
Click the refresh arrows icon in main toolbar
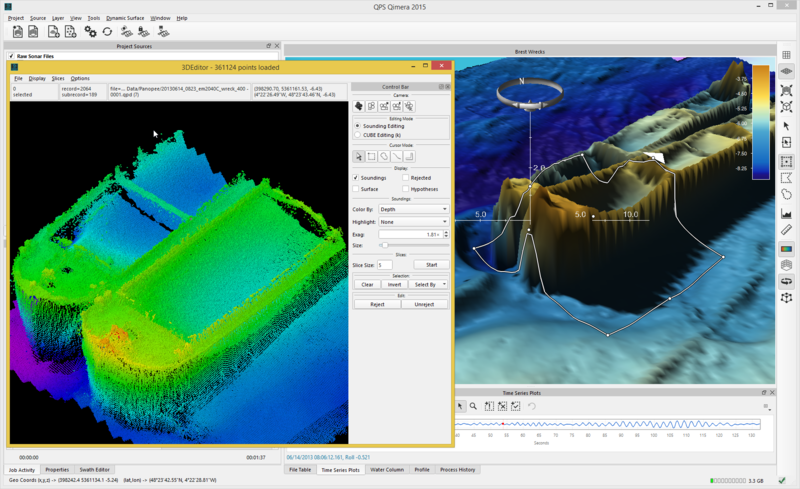[x=108, y=32]
